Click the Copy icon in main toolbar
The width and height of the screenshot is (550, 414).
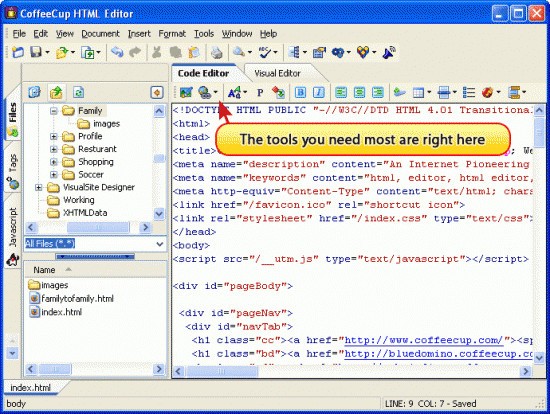click(x=175, y=53)
